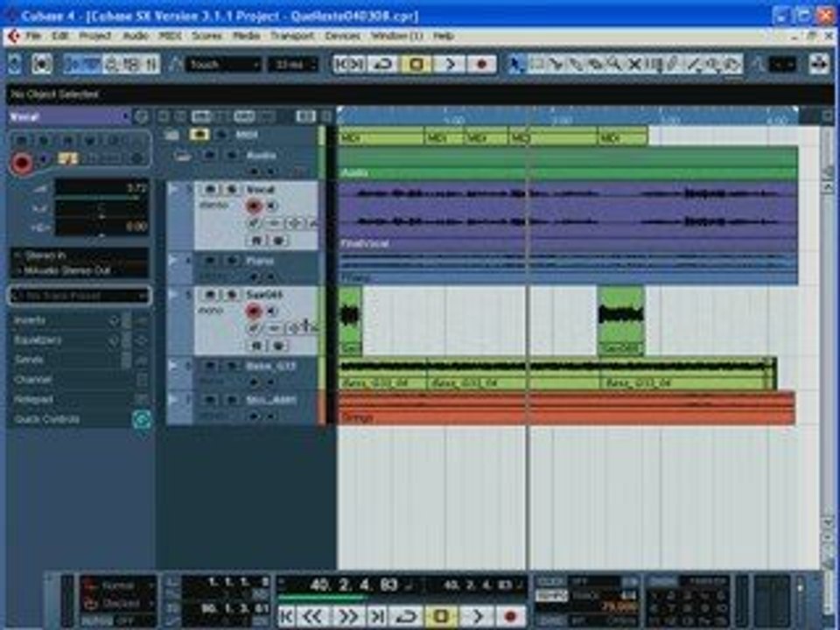840x630 pixels.
Task: Select the Zoom magnifier tool
Action: pos(614,65)
